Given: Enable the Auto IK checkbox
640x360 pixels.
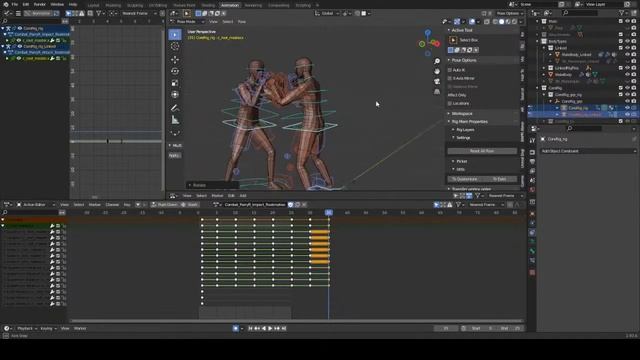Looking at the screenshot, I should (x=450, y=70).
